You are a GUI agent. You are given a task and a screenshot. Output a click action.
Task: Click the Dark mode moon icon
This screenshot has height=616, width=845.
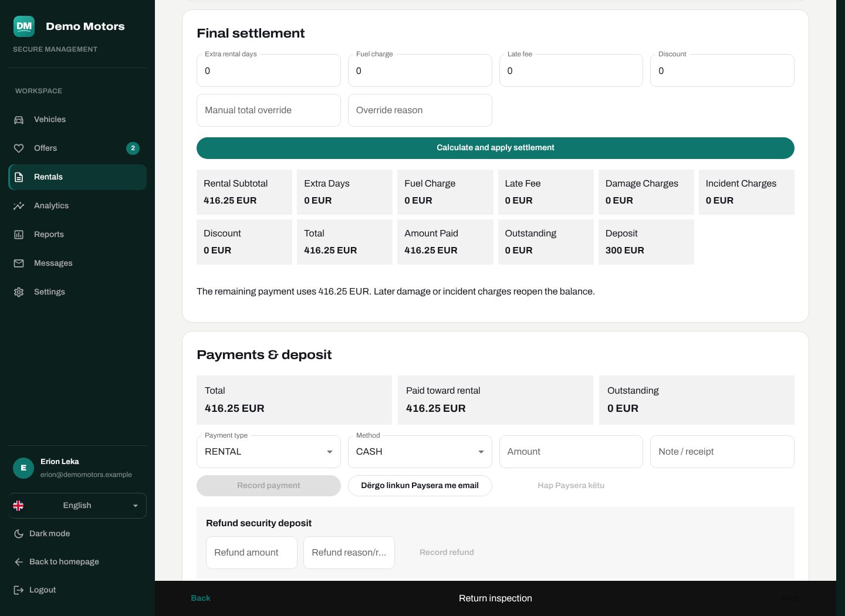click(19, 534)
